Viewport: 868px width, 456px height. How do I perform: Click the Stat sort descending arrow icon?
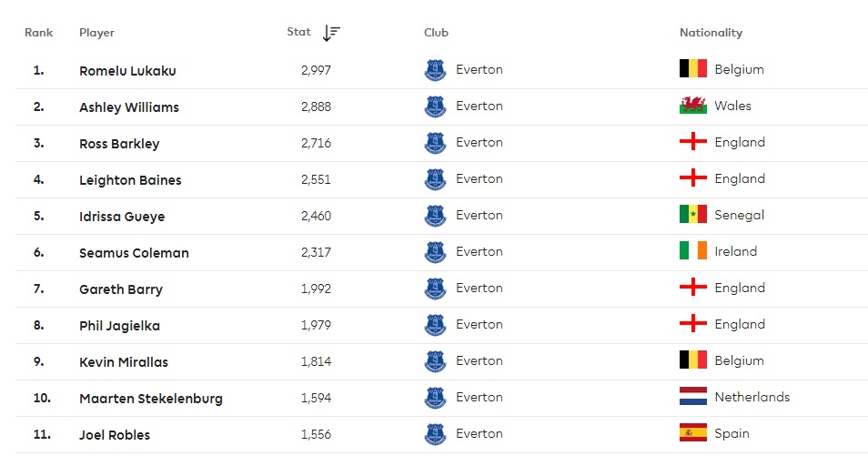(331, 33)
